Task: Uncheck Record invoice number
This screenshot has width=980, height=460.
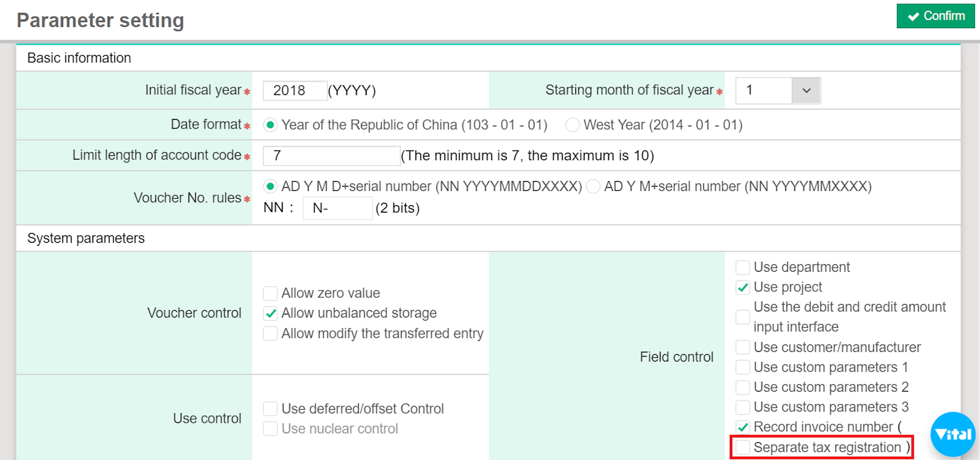Action: coord(742,427)
